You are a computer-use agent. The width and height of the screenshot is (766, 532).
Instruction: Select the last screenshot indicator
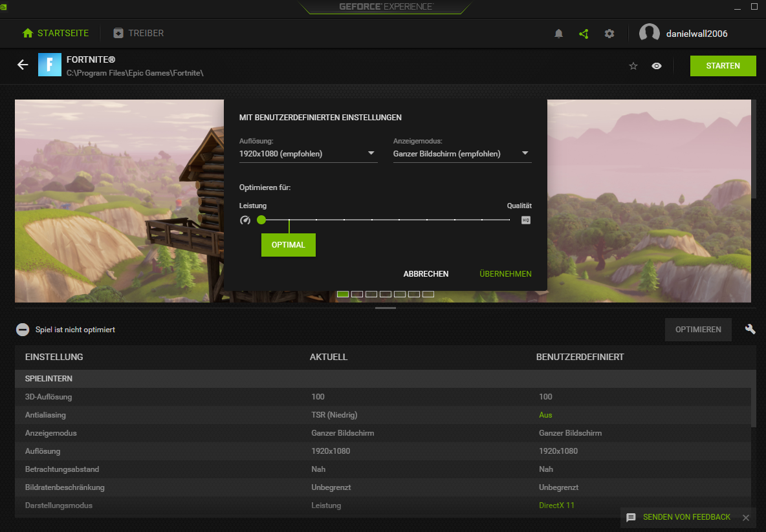[428, 294]
